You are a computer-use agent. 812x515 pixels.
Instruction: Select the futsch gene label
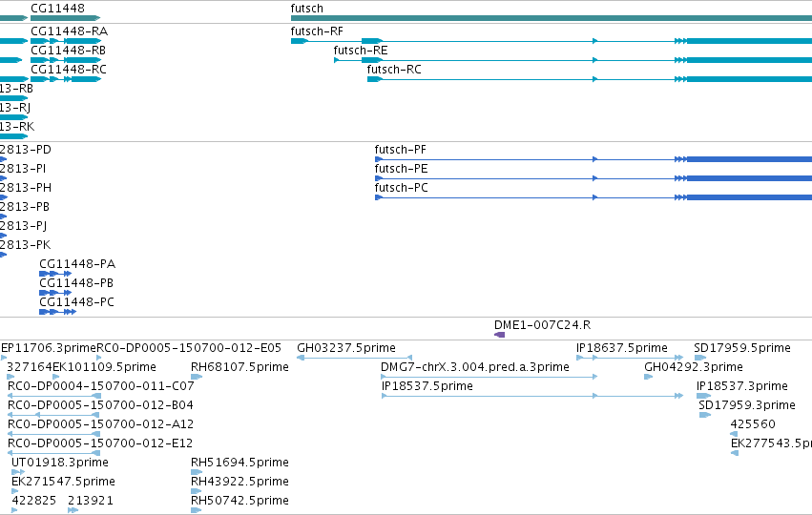coord(306,9)
